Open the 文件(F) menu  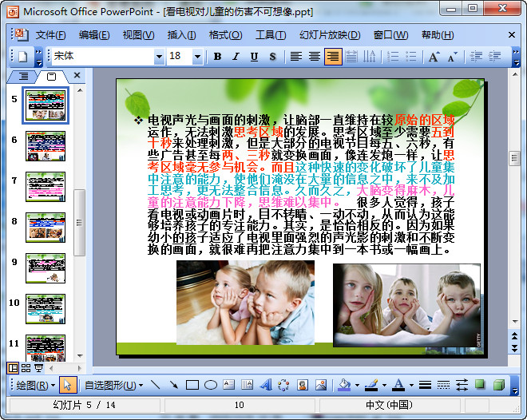(x=51, y=35)
